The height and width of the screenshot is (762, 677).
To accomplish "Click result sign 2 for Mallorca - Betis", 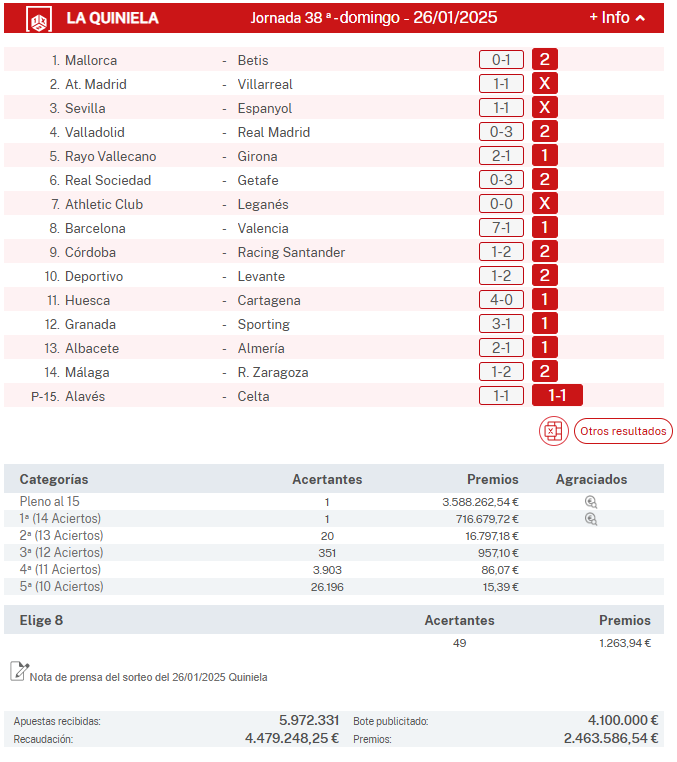I will [545, 60].
